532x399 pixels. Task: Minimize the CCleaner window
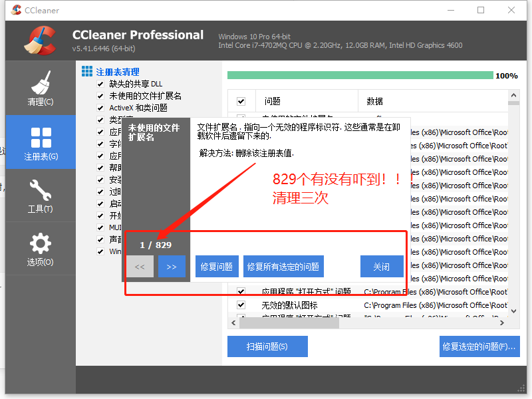[451, 10]
